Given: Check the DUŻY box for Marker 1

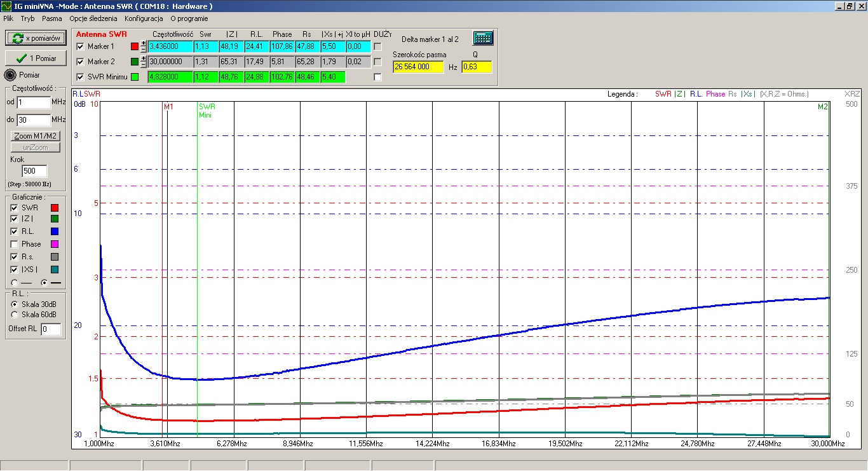Looking at the screenshot, I should tap(377, 46).
